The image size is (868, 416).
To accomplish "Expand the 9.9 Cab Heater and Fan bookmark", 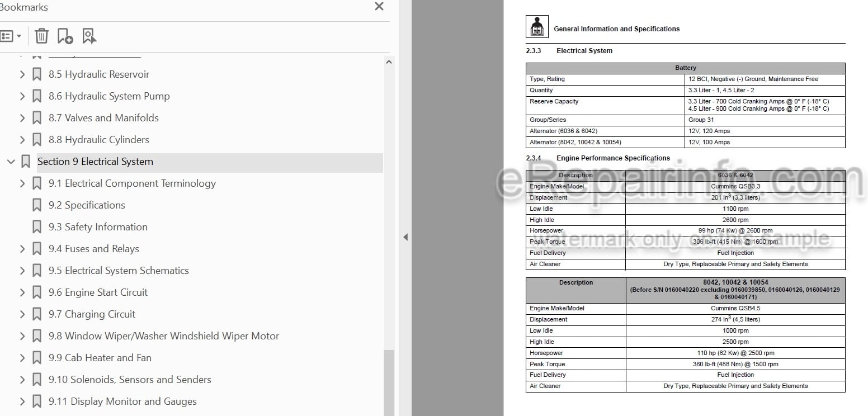I will point(22,358).
